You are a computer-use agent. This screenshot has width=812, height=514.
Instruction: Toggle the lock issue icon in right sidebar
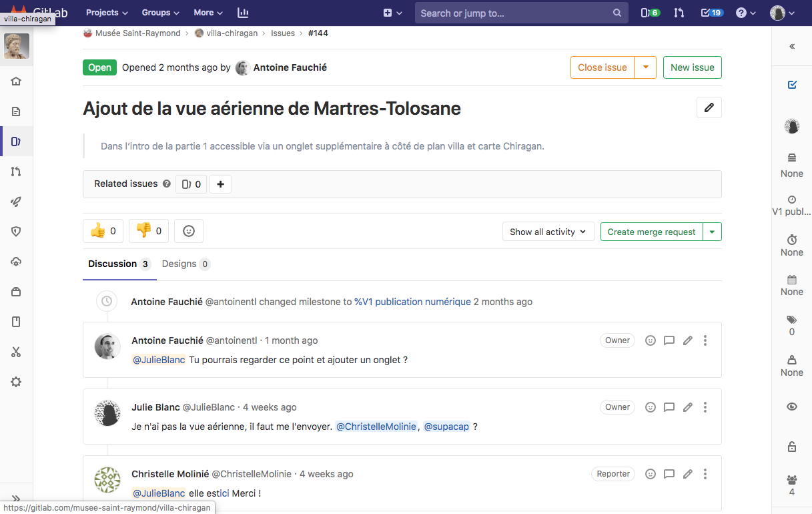(x=792, y=447)
